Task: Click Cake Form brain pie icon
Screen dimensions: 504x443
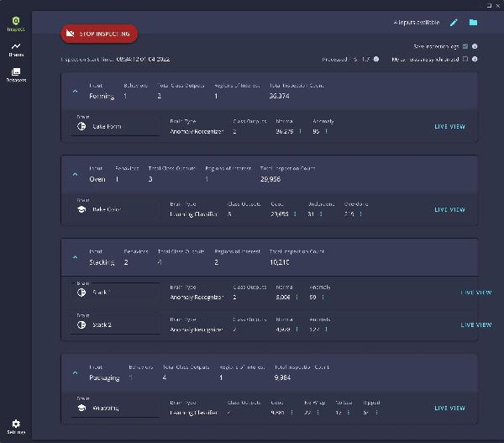Action: click(x=81, y=126)
